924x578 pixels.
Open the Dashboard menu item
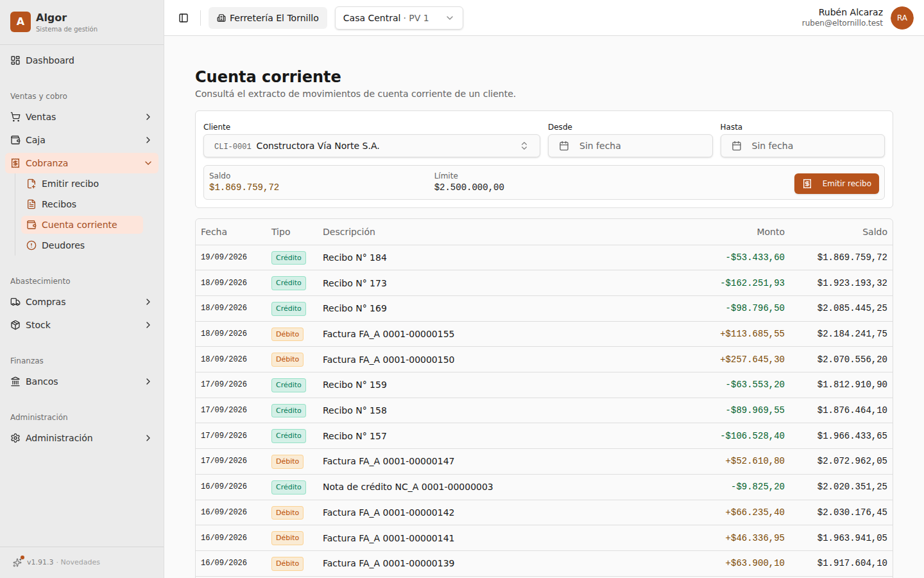[82, 60]
